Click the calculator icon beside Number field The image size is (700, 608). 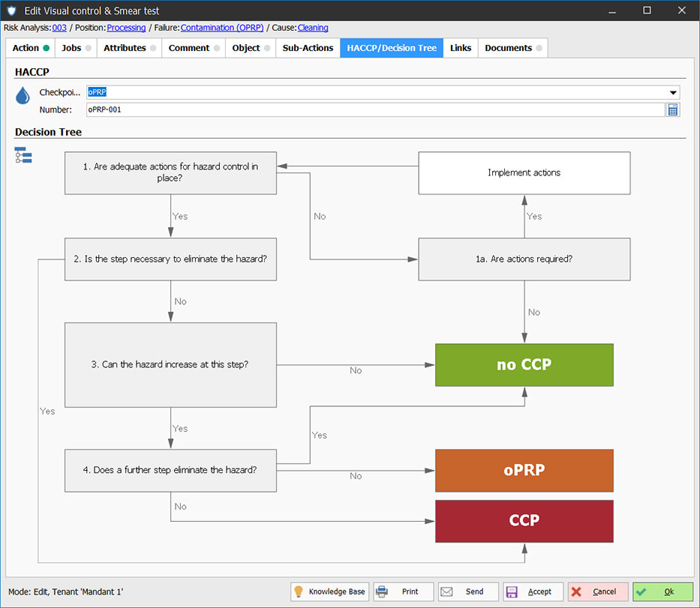673,109
